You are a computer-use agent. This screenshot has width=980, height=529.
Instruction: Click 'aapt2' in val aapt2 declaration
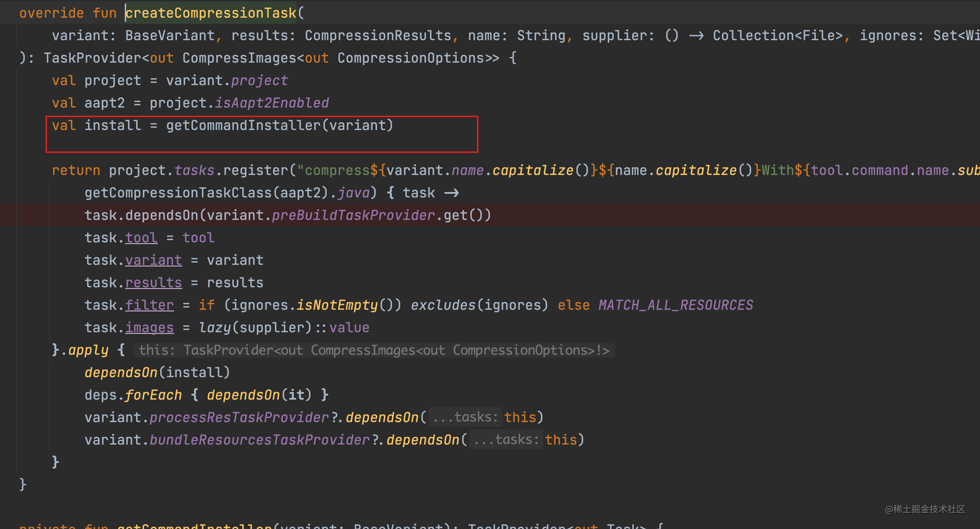[105, 103]
